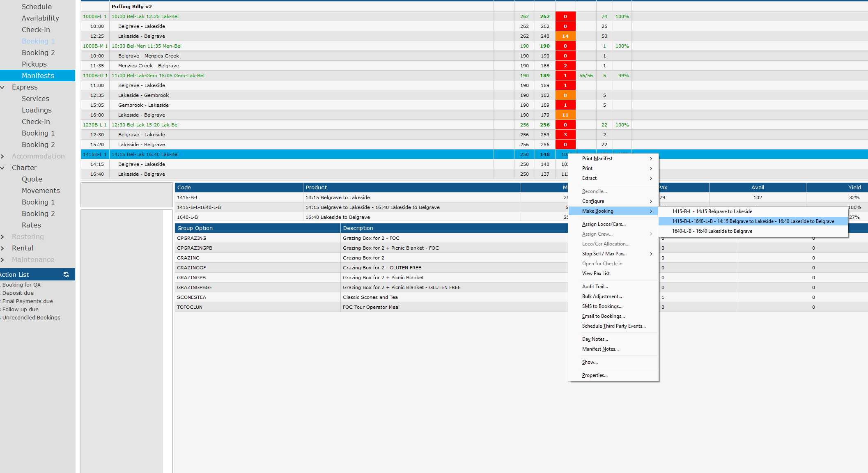Collapse the Charter section
868x473 pixels.
click(x=2, y=168)
